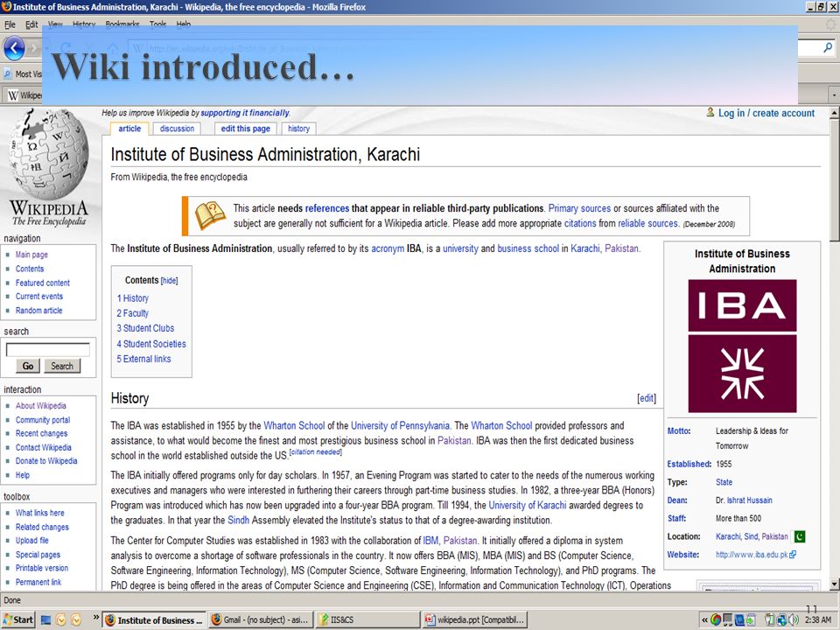Open What links here toolbox link
The height and width of the screenshot is (630, 840).
[39, 513]
